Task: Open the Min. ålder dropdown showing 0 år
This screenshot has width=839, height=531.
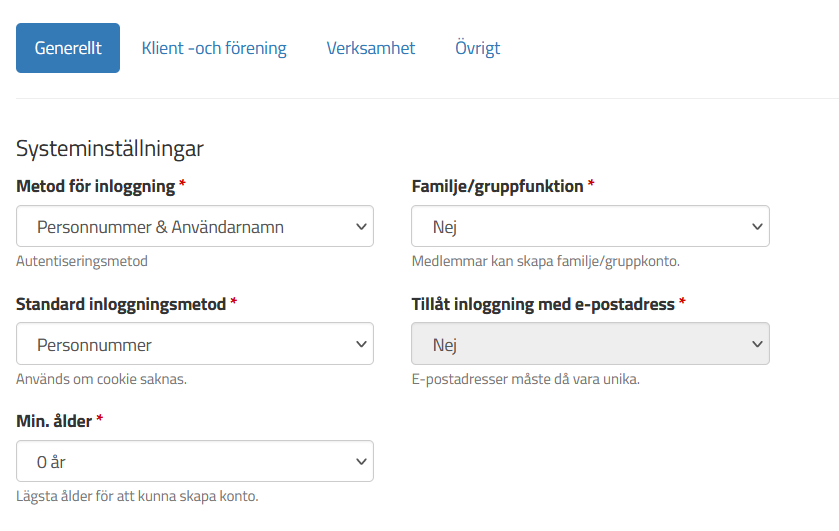Action: [x=195, y=461]
